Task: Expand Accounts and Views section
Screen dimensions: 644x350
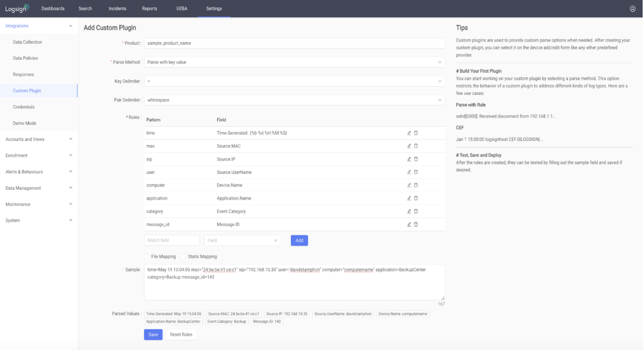Action: tap(38, 139)
